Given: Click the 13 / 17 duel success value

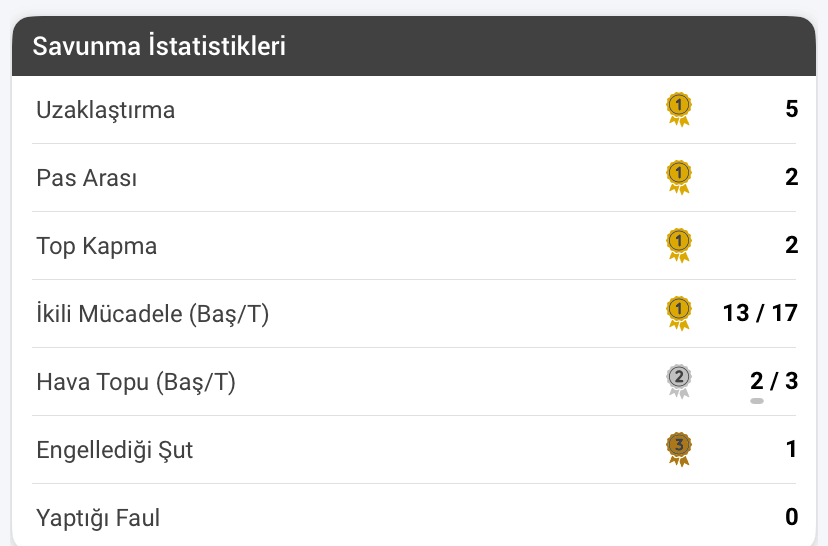Looking at the screenshot, I should [760, 313].
